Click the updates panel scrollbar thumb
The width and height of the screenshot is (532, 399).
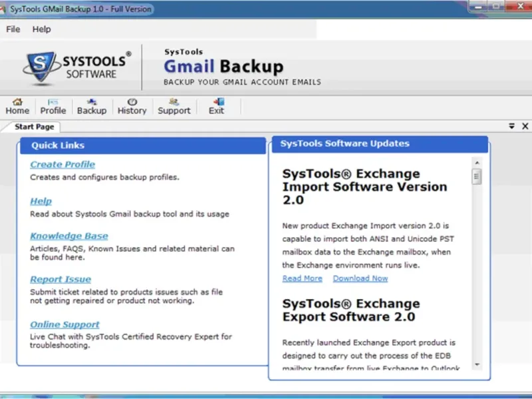tap(477, 177)
